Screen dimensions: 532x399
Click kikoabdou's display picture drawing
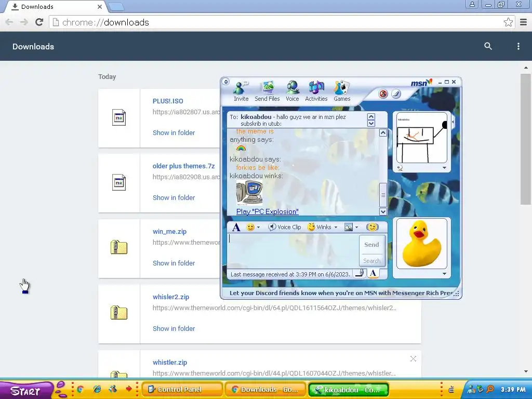[x=422, y=138]
